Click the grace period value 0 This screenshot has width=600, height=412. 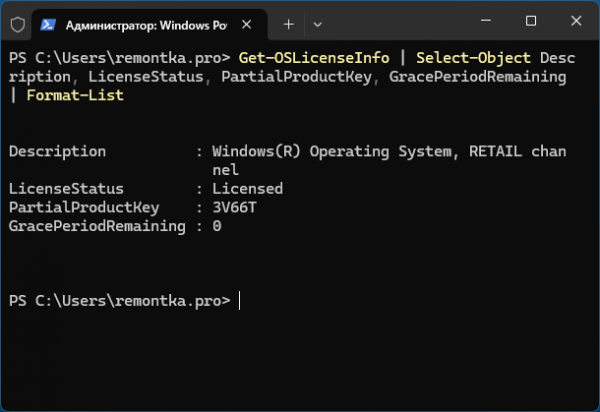pos(217,226)
